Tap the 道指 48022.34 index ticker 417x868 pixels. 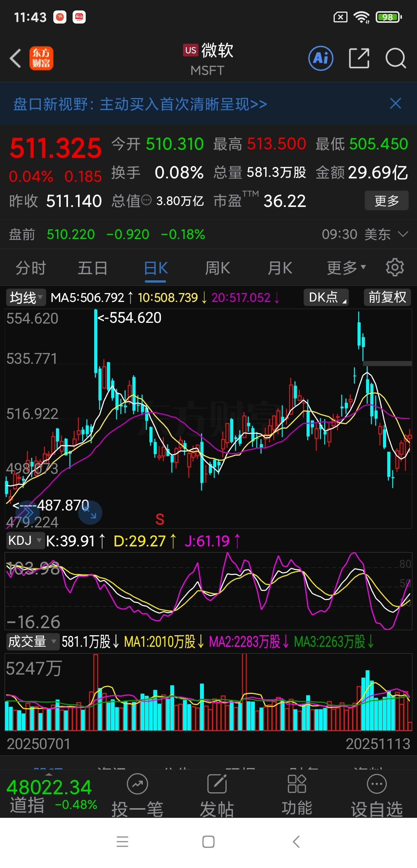[51, 795]
